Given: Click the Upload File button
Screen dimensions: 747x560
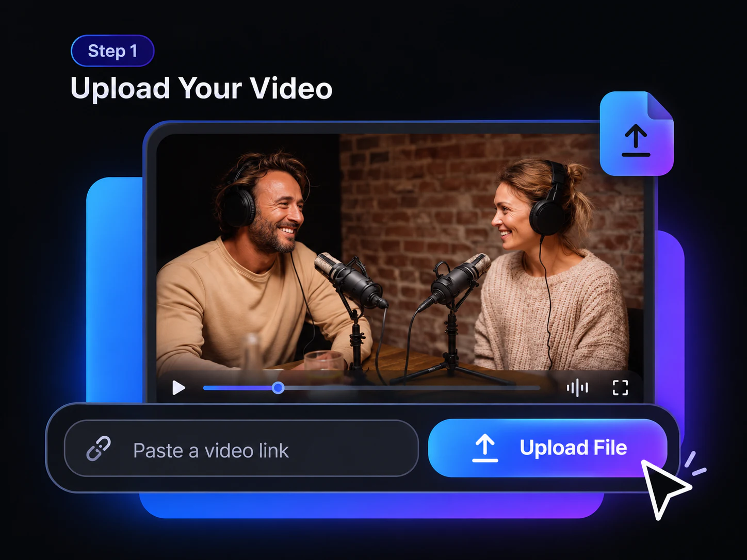Looking at the screenshot, I should pyautogui.click(x=547, y=448).
